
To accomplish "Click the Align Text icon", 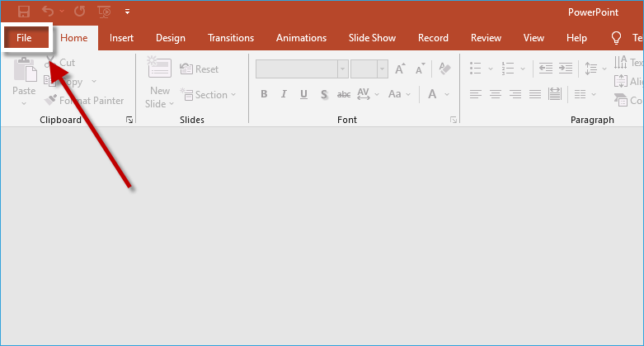I will (x=621, y=81).
